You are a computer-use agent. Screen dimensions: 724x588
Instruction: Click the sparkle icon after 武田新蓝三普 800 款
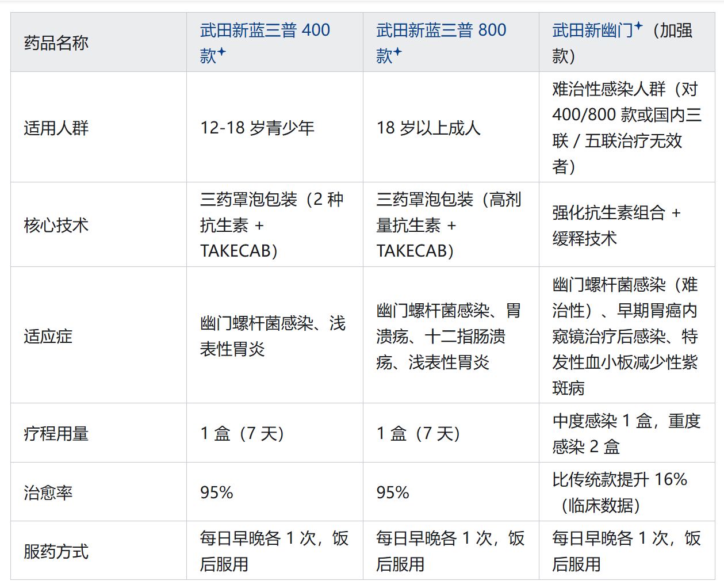tap(398, 52)
